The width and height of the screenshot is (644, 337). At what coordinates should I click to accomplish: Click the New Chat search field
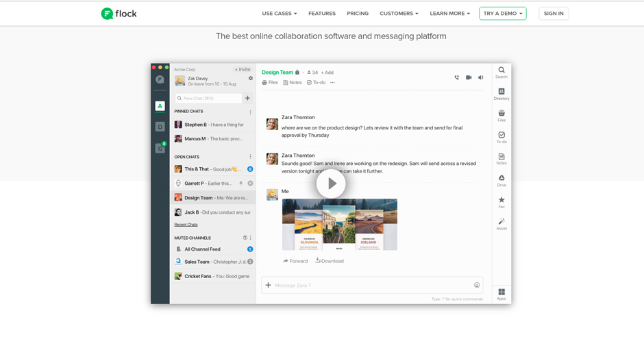coord(209,98)
